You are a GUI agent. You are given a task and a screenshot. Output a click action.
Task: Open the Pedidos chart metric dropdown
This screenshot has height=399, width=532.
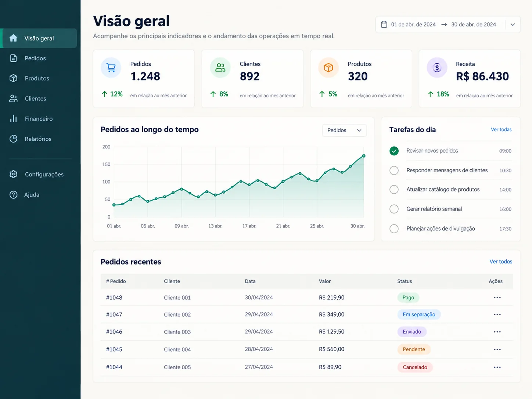point(344,130)
